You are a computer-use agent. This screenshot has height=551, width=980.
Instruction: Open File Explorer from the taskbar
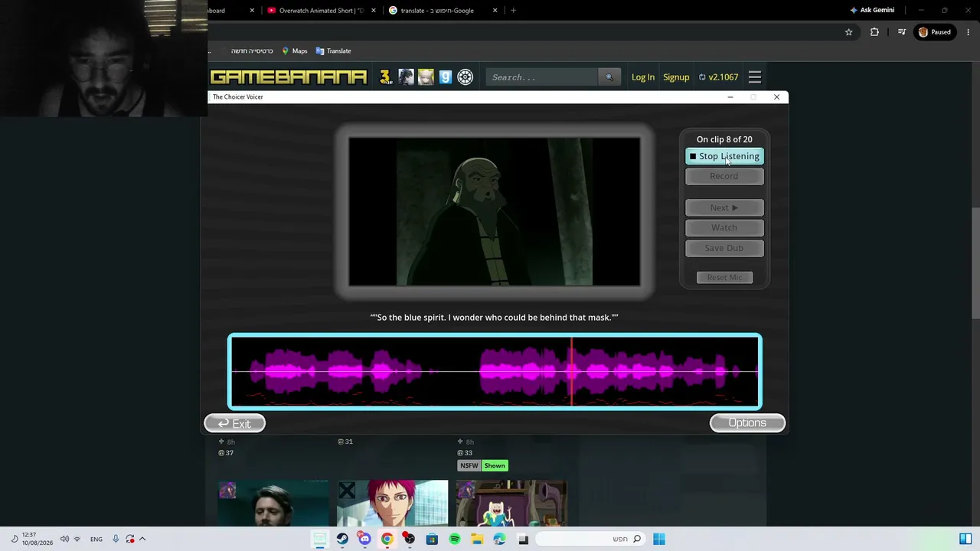coord(477,539)
